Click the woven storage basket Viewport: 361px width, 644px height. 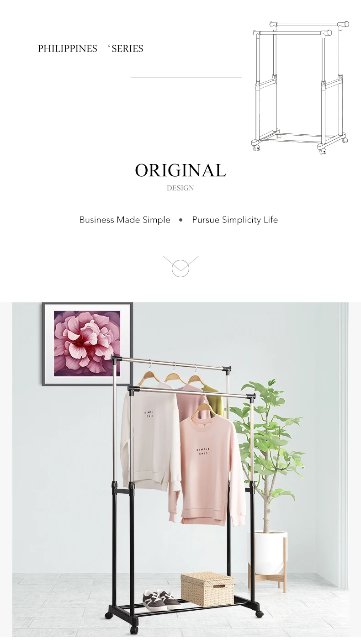coord(207,589)
